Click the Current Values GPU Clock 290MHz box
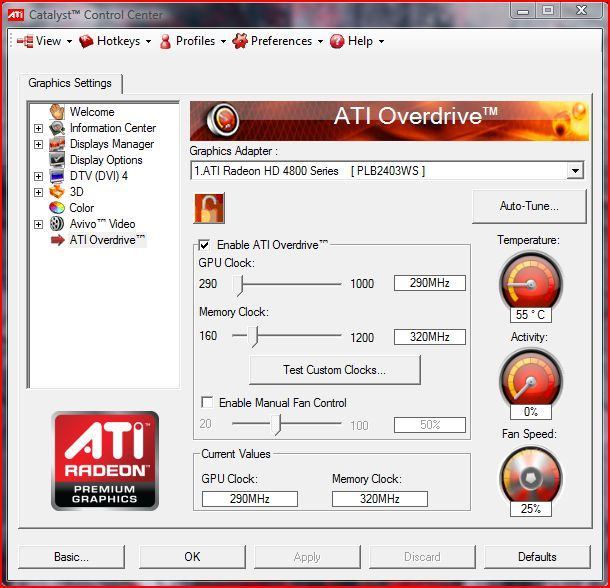The image size is (610, 588). click(x=250, y=499)
